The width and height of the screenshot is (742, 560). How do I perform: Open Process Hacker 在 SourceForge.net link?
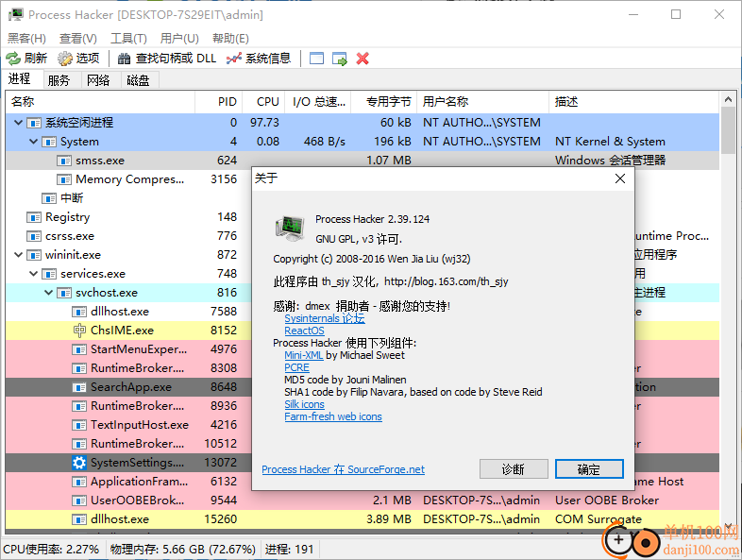(x=343, y=469)
